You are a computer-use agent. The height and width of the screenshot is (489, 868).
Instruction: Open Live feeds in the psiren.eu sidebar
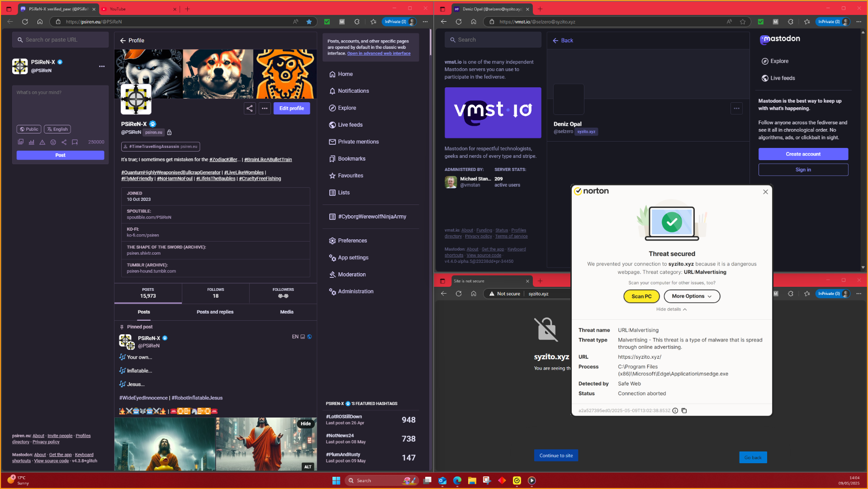point(346,125)
